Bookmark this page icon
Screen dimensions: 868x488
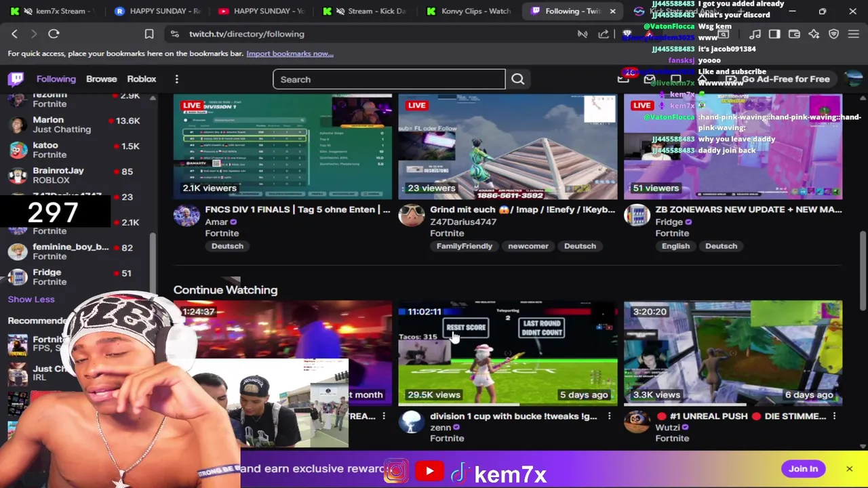[x=149, y=34]
